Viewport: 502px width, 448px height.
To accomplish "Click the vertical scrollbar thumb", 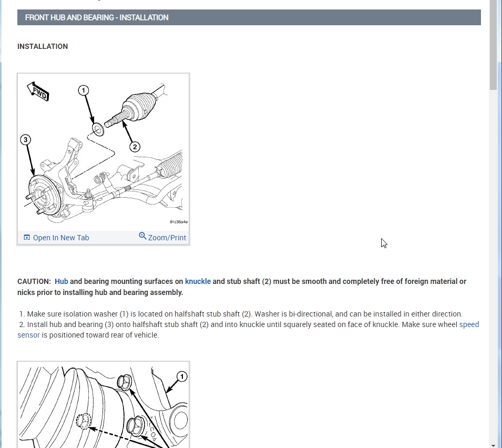I will [x=493, y=45].
